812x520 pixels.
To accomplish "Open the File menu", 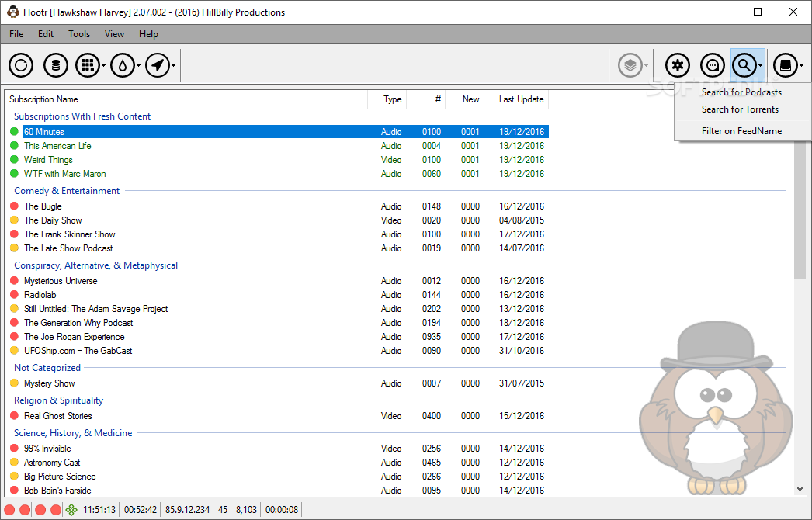I will [16, 34].
